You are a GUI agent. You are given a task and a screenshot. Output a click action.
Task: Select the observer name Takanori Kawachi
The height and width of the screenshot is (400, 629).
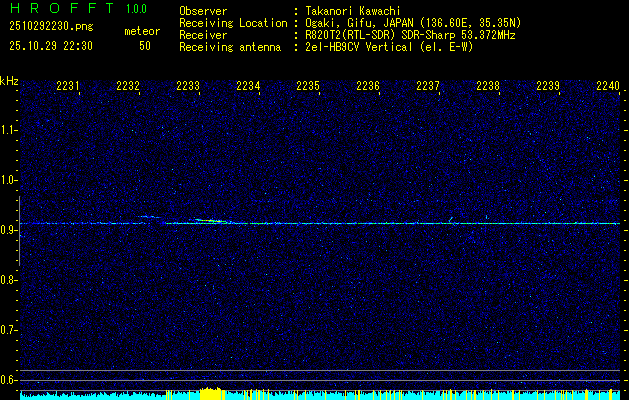pos(352,12)
